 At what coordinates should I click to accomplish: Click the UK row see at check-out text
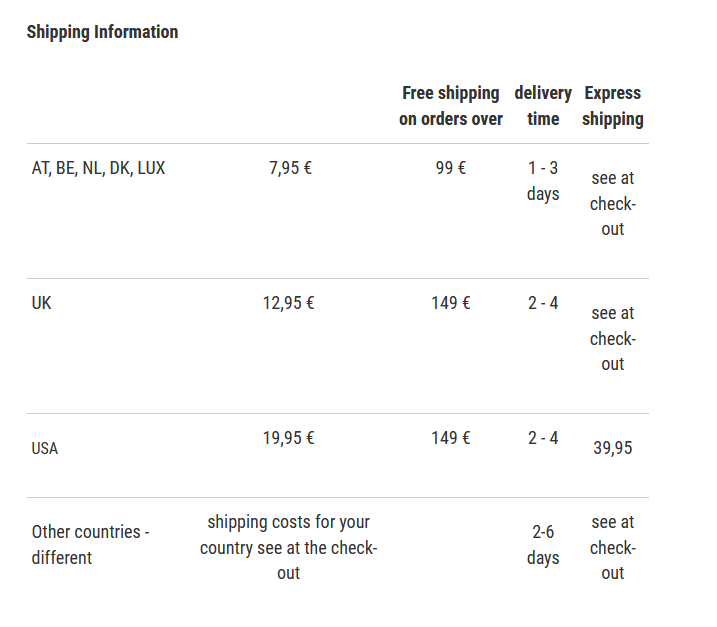coord(613,338)
